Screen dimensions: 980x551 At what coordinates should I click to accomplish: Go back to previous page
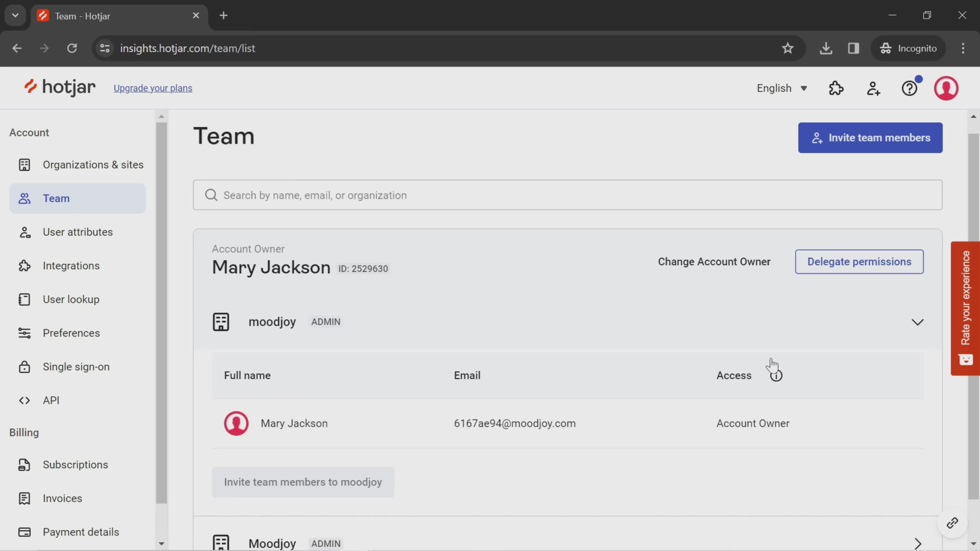pos(17,48)
